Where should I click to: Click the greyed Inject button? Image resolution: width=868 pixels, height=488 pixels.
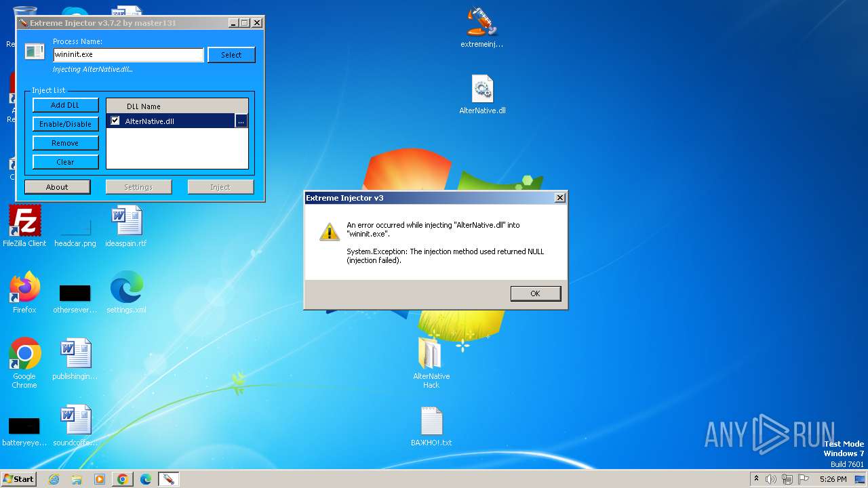[x=220, y=187]
